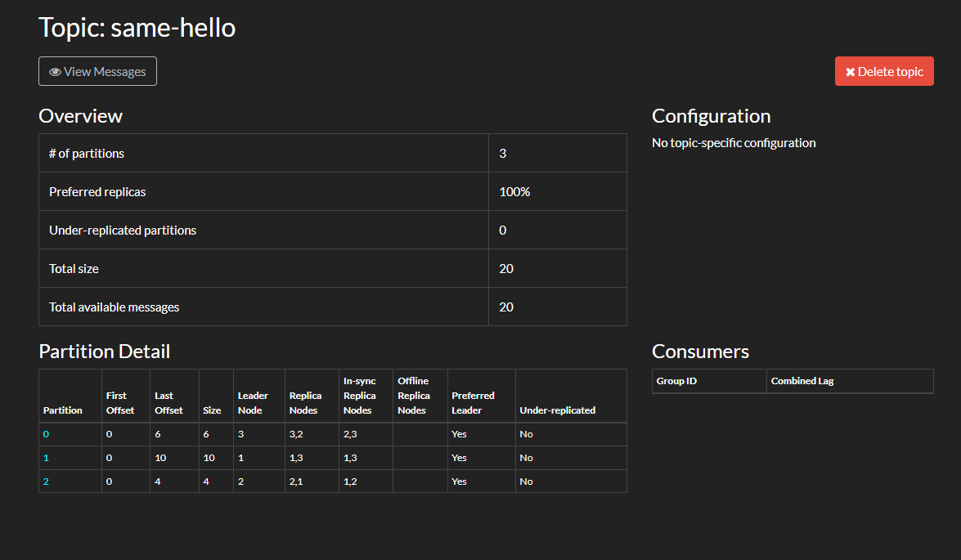The image size is (961, 560).
Task: Click the eye icon in View Messages
Action: point(55,72)
